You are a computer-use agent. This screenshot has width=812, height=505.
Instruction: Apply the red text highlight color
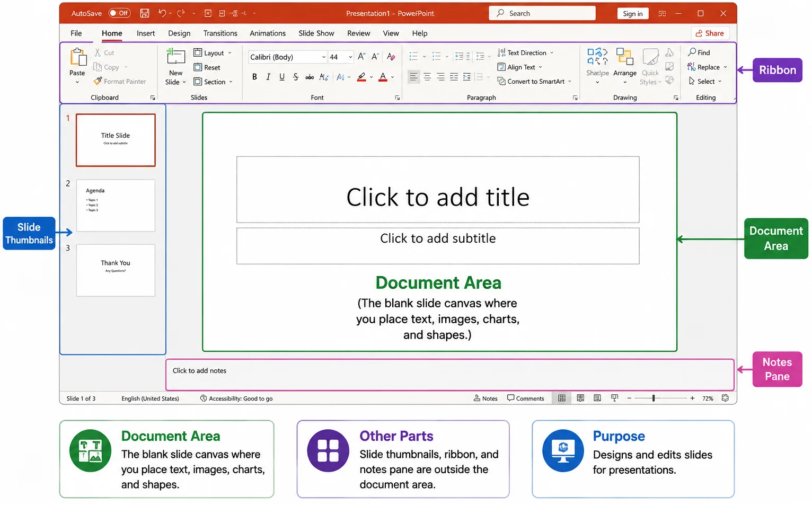click(x=361, y=77)
